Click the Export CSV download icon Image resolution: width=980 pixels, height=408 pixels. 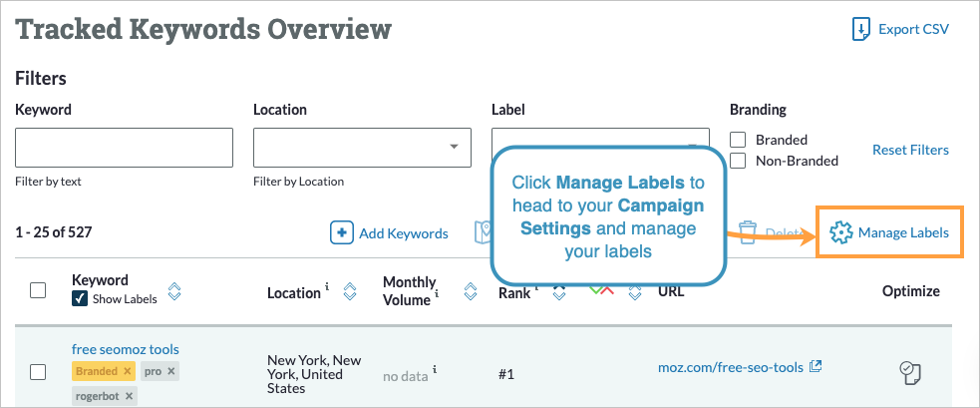[x=861, y=30]
